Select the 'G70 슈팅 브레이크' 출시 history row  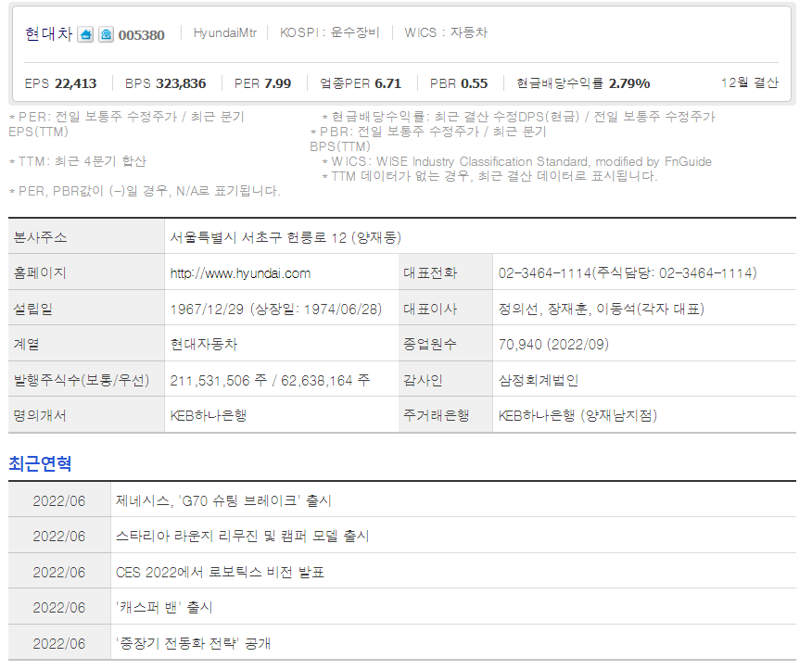[402, 500]
